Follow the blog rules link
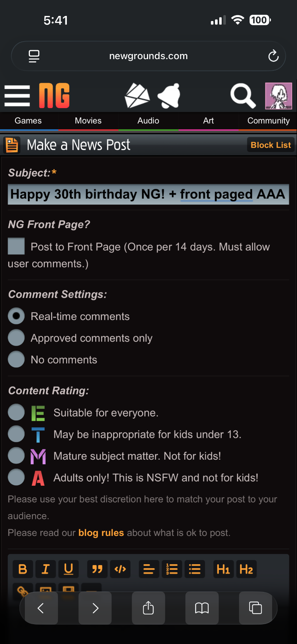The image size is (297, 644). pos(101,533)
